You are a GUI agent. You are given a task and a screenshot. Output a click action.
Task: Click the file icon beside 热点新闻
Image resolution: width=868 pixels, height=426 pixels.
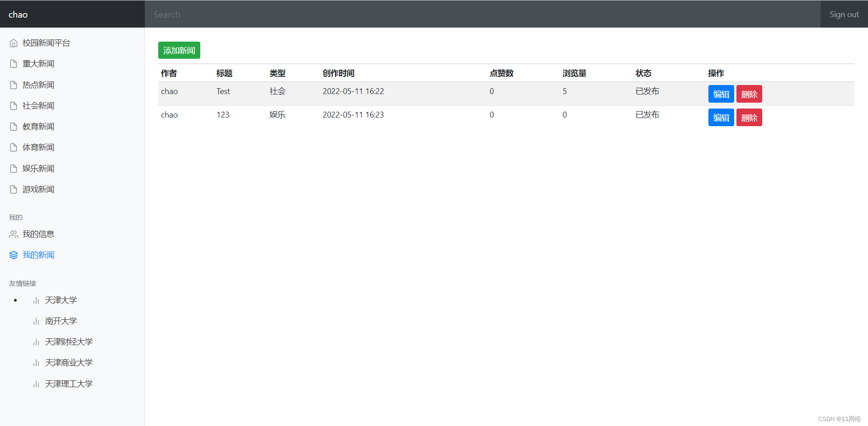(x=14, y=85)
